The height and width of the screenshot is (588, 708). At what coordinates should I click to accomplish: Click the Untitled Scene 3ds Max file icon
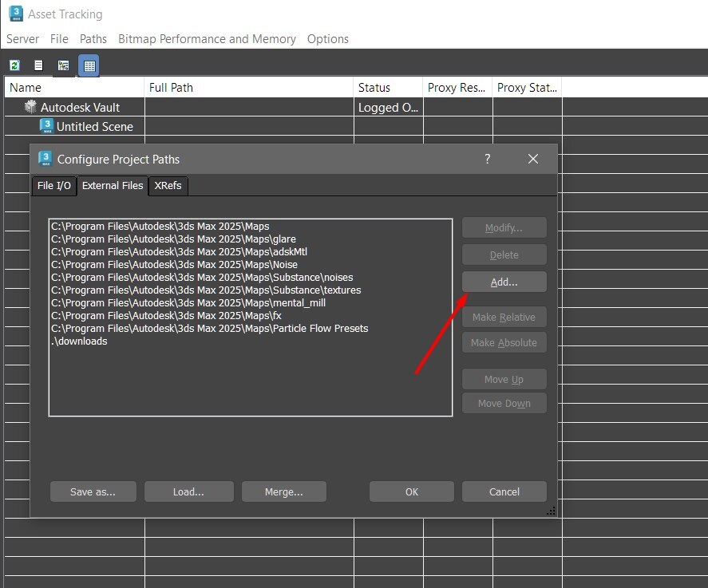46,126
